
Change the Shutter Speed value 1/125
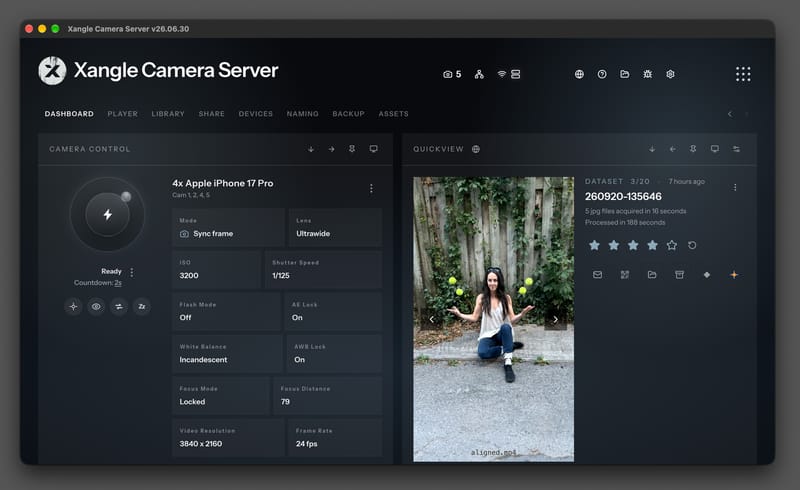tap(323, 270)
